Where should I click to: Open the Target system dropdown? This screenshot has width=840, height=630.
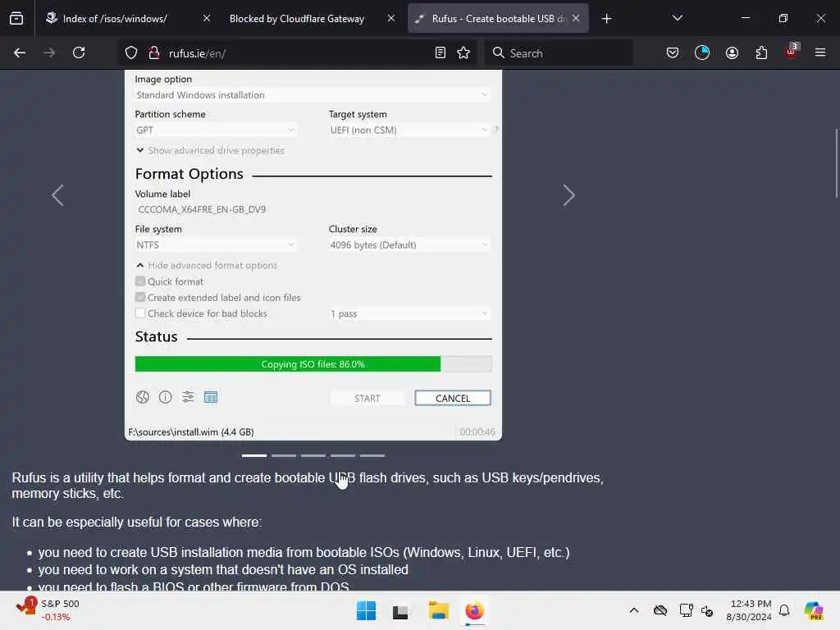point(409,130)
